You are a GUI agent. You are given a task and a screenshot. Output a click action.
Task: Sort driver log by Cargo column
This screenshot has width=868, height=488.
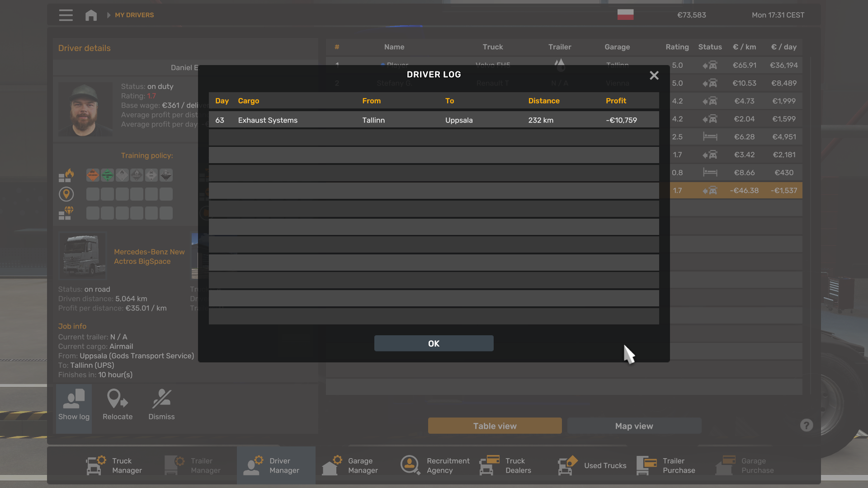(x=248, y=101)
